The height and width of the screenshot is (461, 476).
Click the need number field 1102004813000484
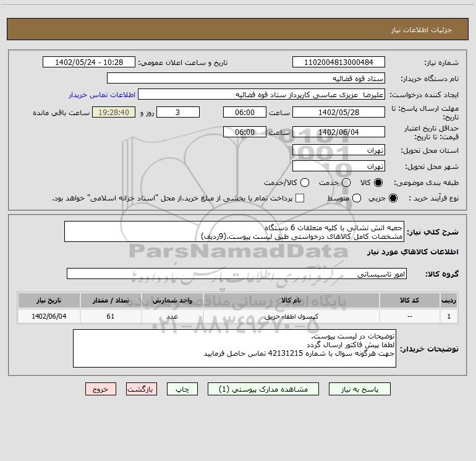click(x=339, y=62)
